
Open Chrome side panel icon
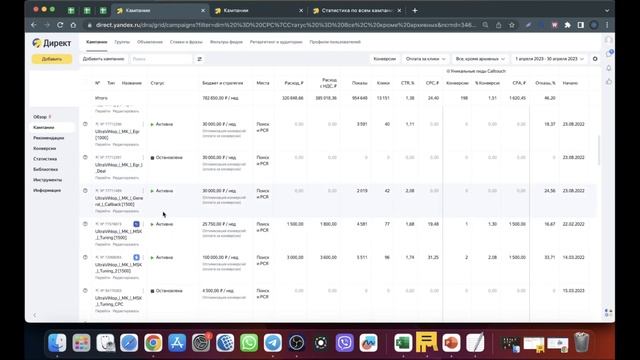(x=580, y=25)
